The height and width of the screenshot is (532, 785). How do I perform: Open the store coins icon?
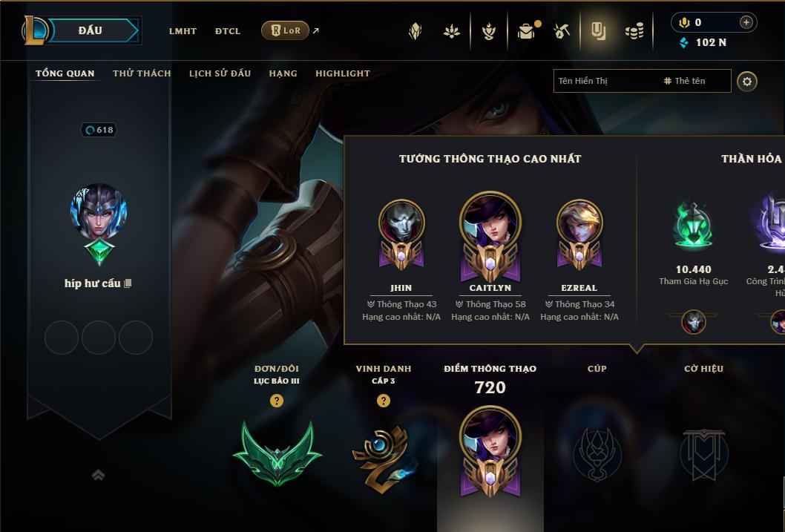point(634,31)
